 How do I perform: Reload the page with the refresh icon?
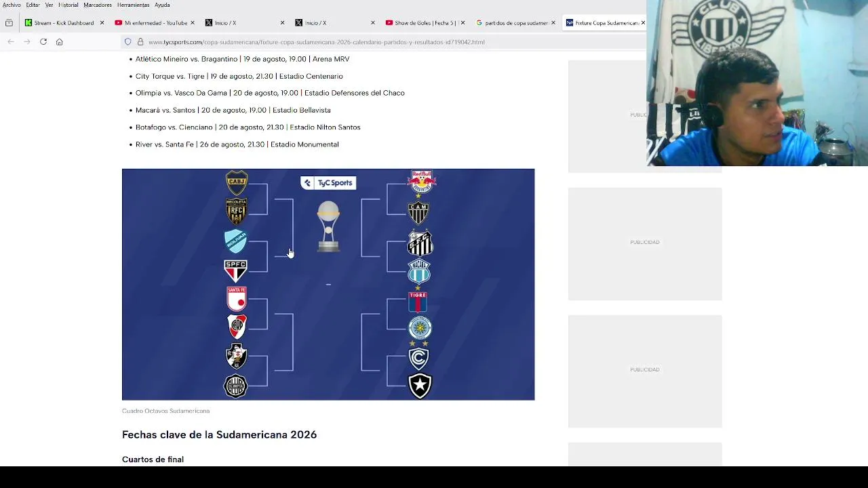click(43, 42)
